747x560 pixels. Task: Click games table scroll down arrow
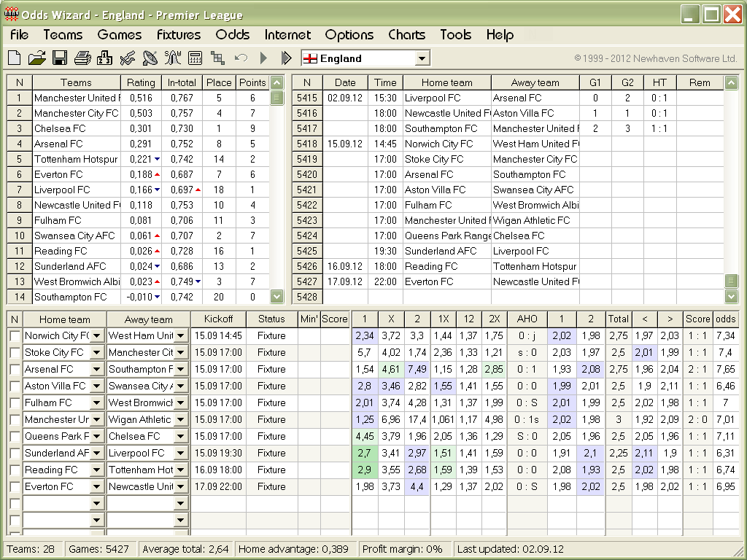[x=731, y=296]
